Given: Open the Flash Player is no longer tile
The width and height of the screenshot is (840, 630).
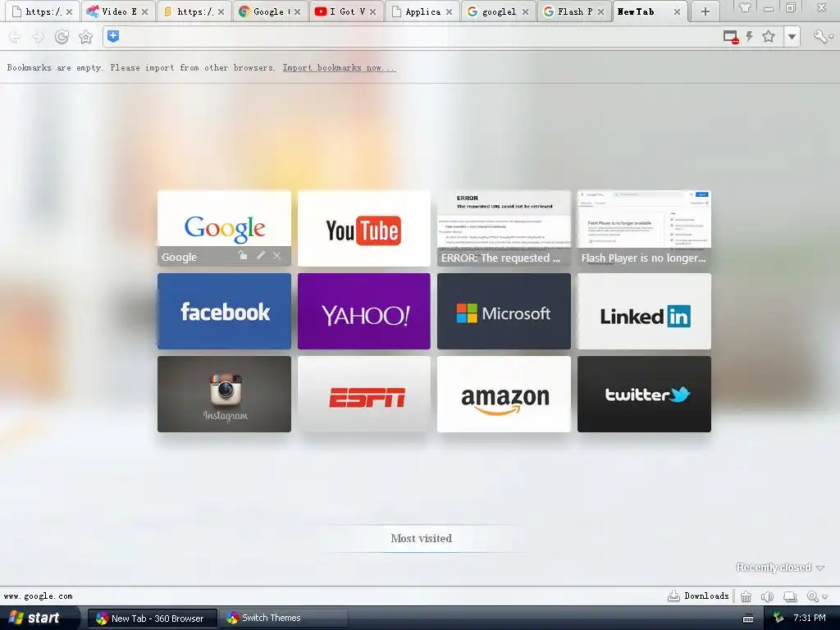Looking at the screenshot, I should tap(644, 228).
